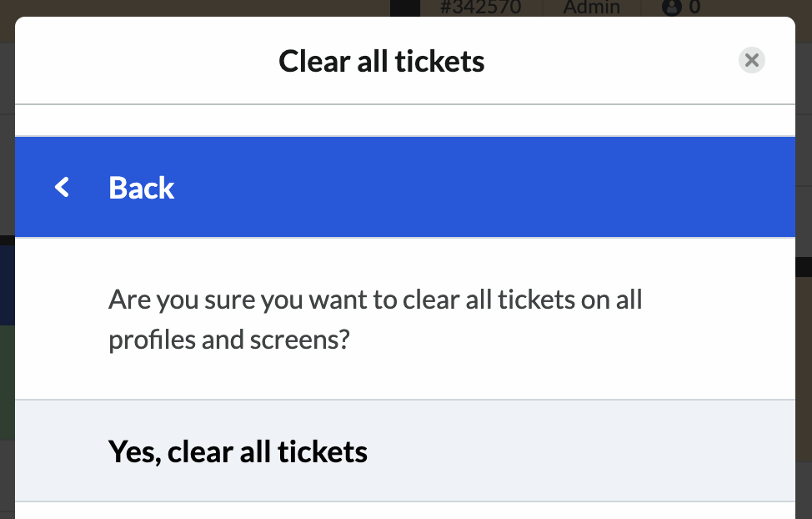This screenshot has width=812, height=519.
Task: Click the white row below the Yes option
Action: click(x=405, y=511)
